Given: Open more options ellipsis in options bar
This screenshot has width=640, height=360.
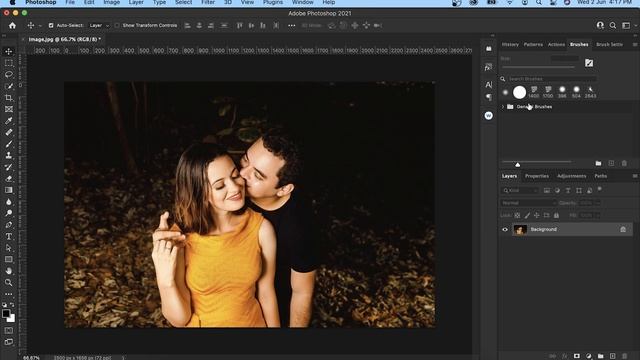Looking at the screenshot, I should click(291, 25).
